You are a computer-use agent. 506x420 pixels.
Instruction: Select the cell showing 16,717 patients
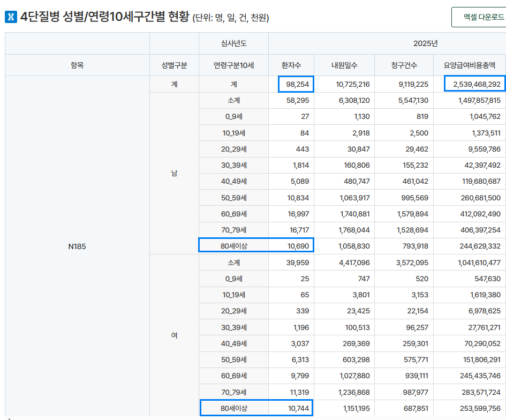click(291, 230)
